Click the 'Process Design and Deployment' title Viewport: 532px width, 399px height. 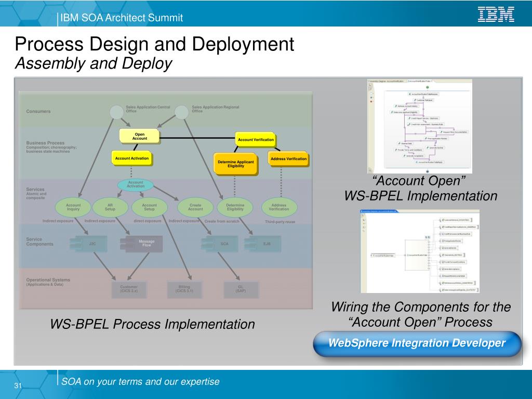click(154, 44)
